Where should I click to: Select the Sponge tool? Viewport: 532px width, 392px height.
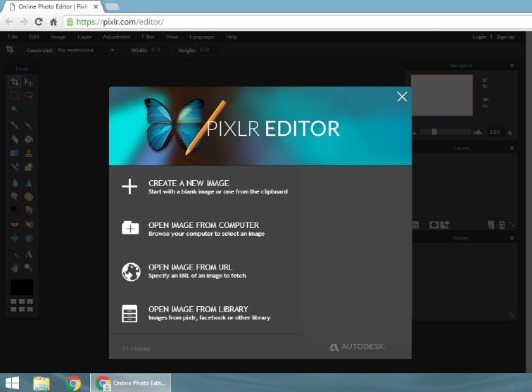coord(28,196)
